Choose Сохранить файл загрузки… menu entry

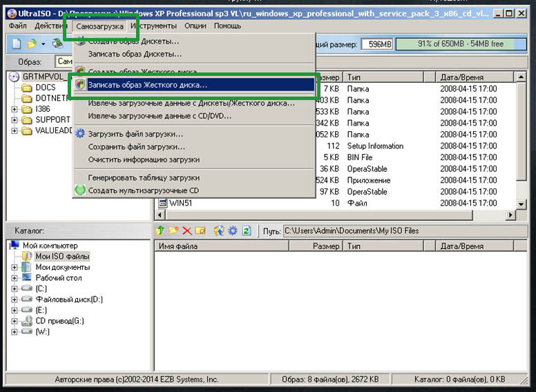click(x=194, y=147)
